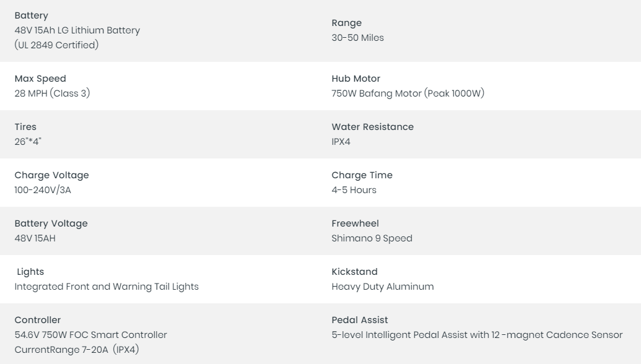Viewport: 641px width, 364px height.
Task: Select the 48V 15Ah LG Lithium Battery text
Action: 77,30
